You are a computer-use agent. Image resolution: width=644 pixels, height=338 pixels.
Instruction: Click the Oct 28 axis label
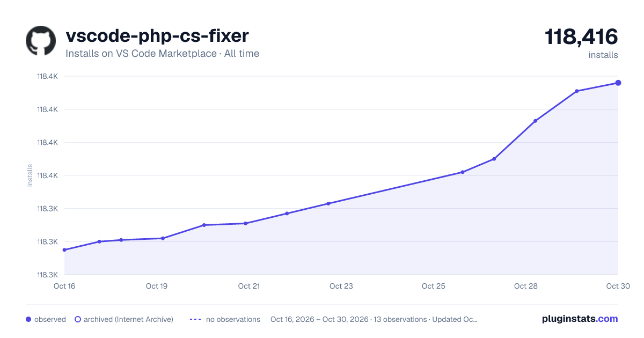coord(526,286)
